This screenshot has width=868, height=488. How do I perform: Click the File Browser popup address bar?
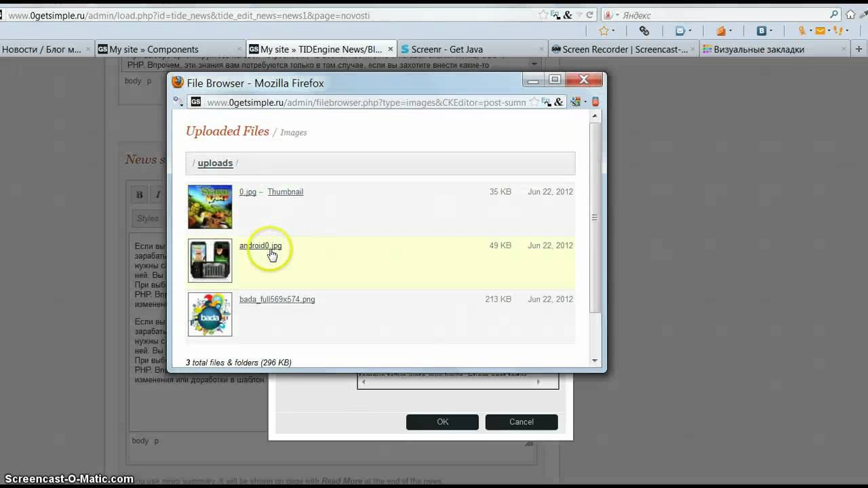366,102
